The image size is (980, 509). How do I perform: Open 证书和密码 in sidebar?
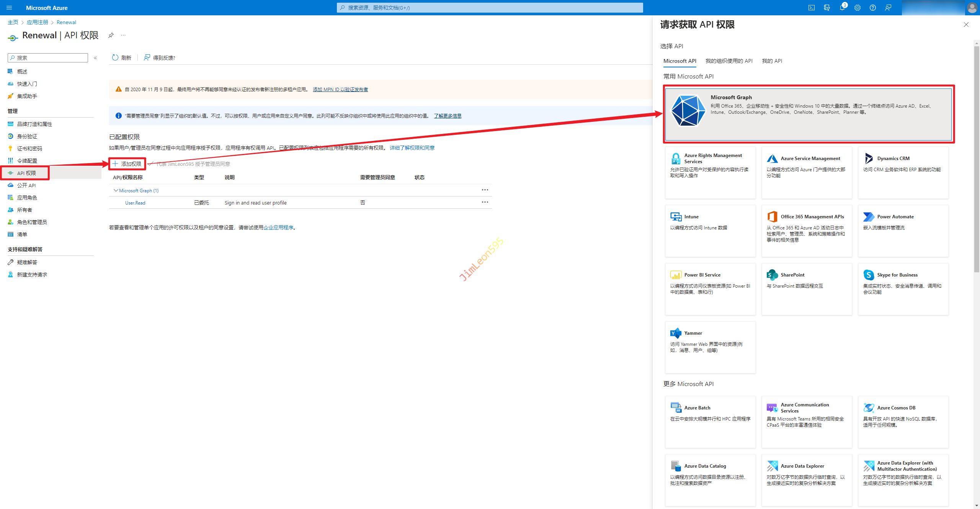click(x=29, y=149)
